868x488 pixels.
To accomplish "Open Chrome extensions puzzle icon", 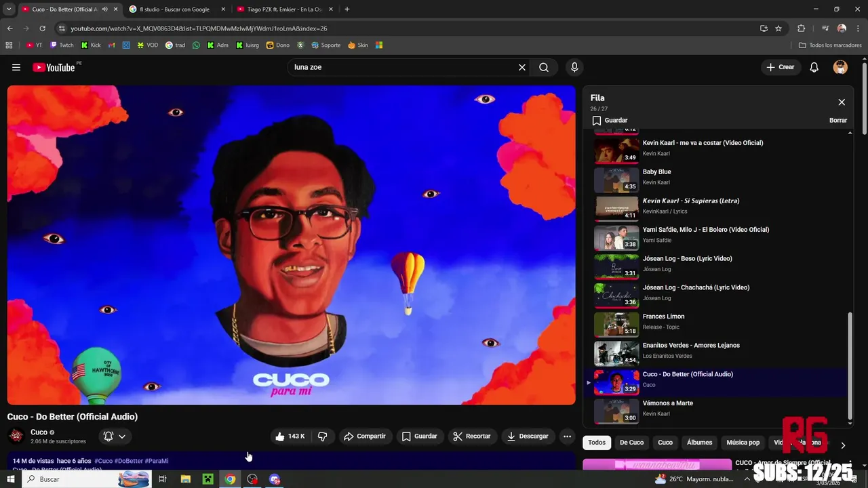I will click(801, 28).
